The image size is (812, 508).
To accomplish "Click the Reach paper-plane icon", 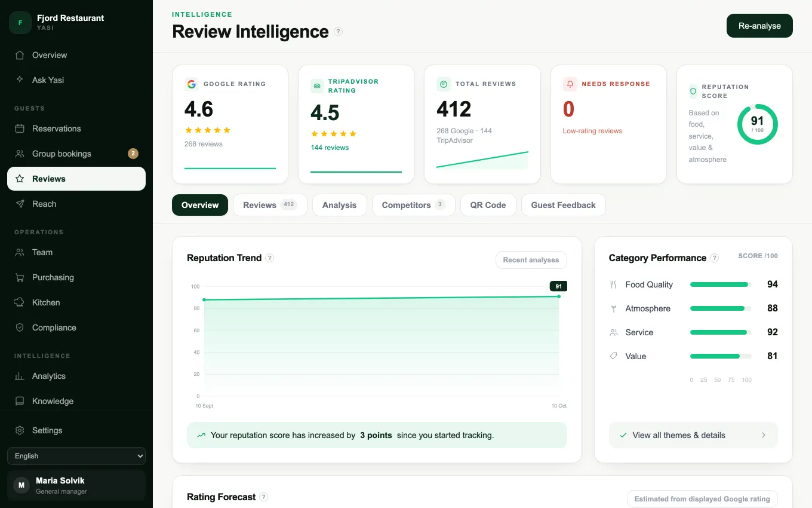I will click(x=20, y=204).
